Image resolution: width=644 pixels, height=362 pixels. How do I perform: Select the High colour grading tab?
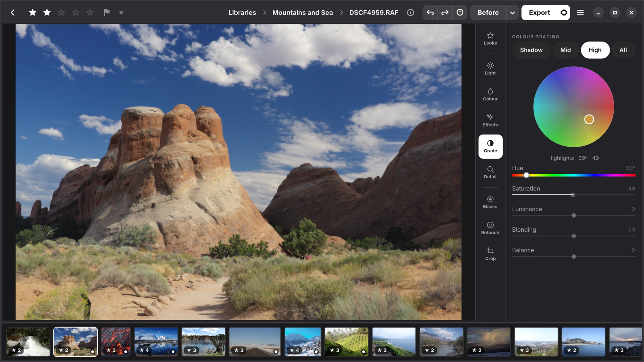[x=595, y=50]
